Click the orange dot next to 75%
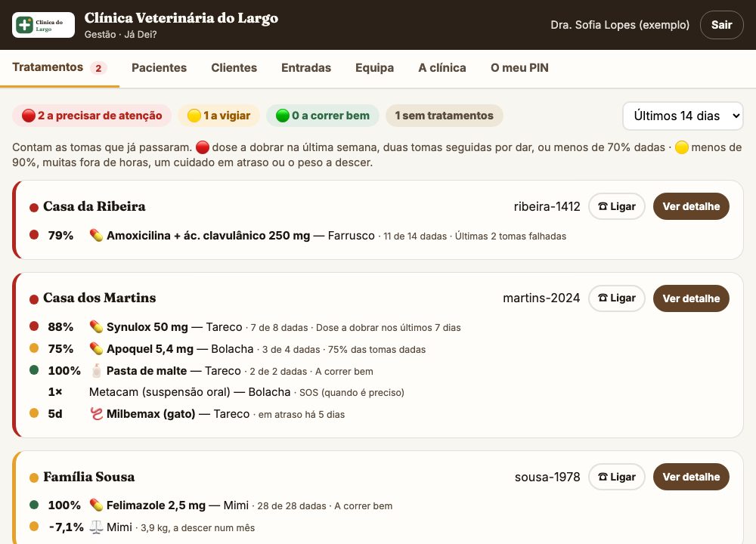The width and height of the screenshot is (756, 544). point(34,348)
